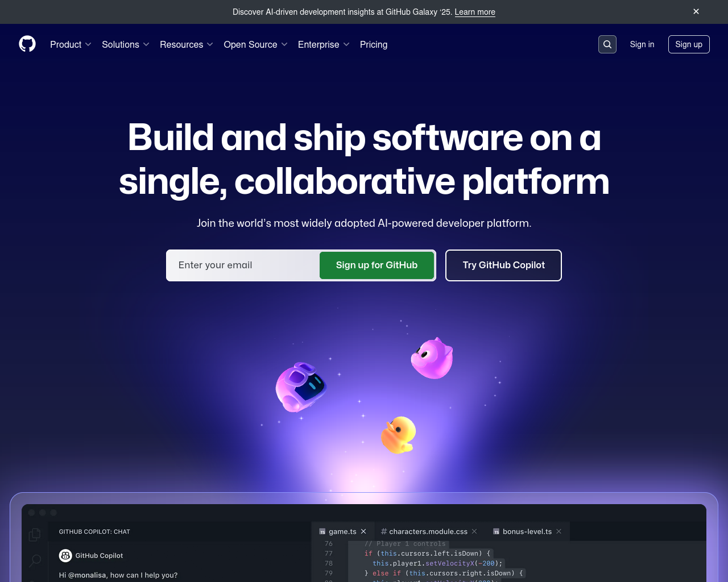Click the hash icon on characters.module.css
This screenshot has height=582, width=728.
[384, 531]
